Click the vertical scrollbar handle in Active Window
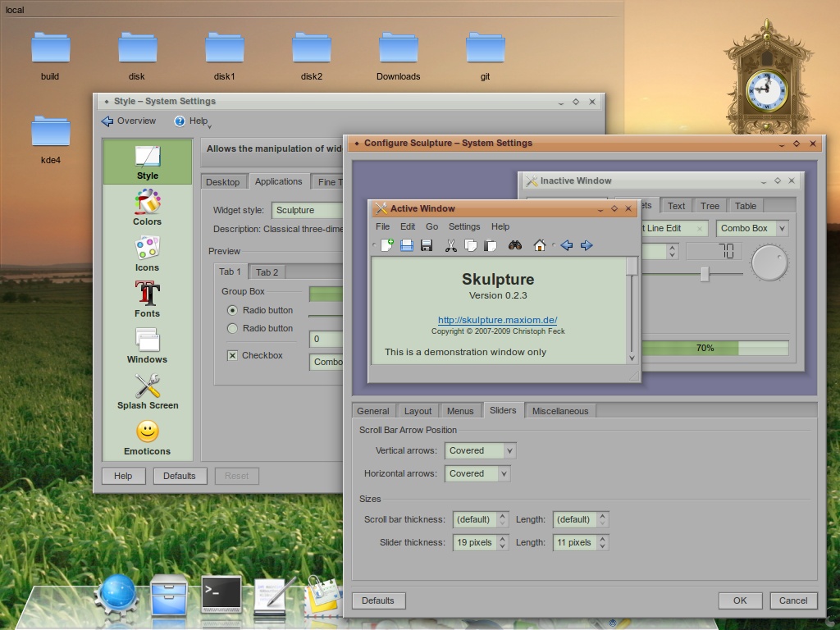The height and width of the screenshot is (630, 840). tap(632, 267)
